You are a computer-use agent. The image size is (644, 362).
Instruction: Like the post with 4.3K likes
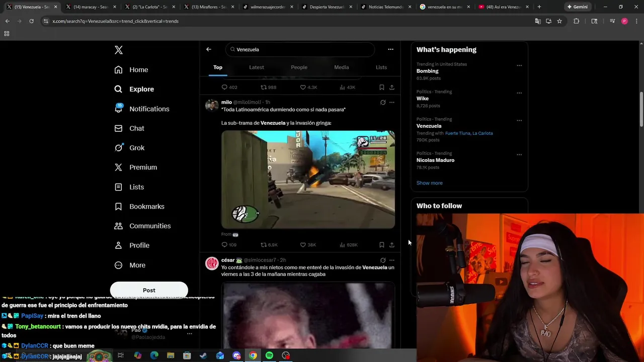coord(308,87)
